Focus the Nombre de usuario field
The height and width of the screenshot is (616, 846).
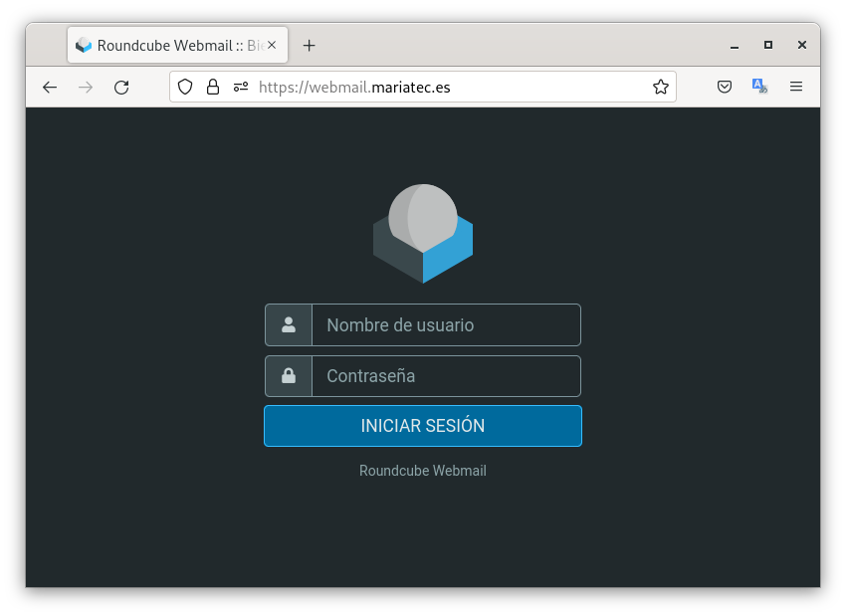pyautogui.click(x=445, y=324)
